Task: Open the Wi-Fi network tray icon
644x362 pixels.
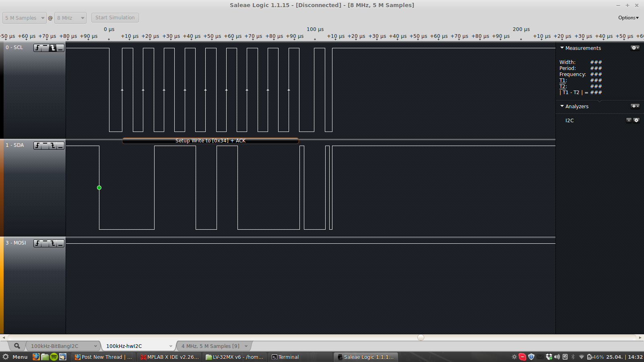Action: click(582, 357)
